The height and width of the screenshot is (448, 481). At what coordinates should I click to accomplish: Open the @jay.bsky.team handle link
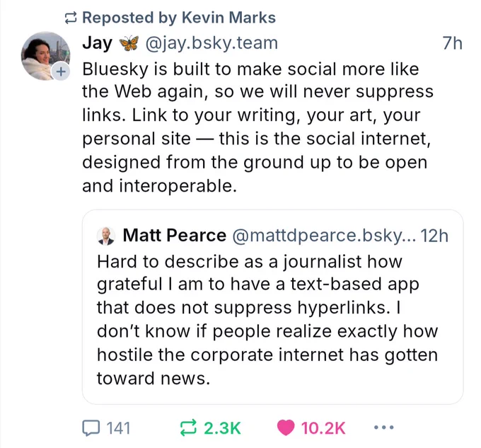point(211,43)
